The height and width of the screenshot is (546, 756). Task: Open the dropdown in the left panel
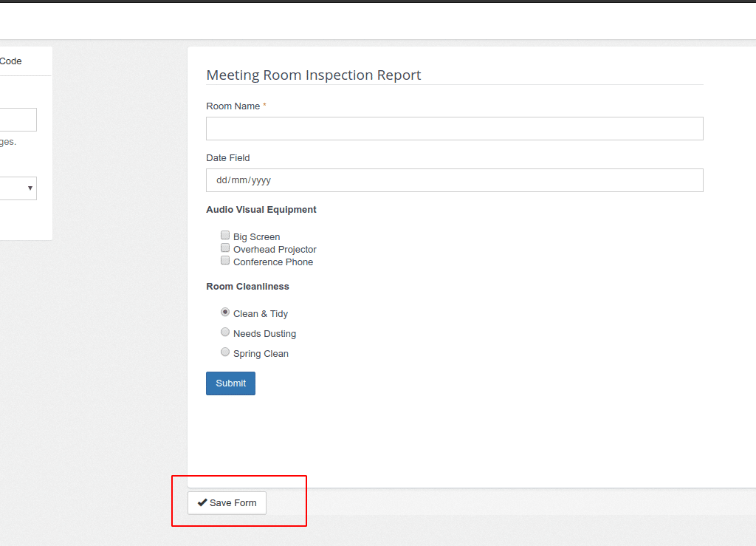coord(18,188)
